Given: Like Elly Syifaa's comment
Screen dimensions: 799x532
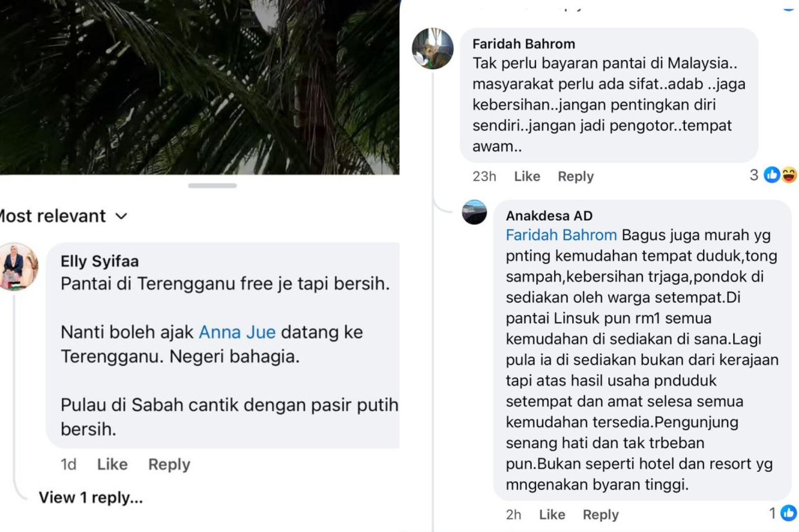Looking at the screenshot, I should click(112, 464).
